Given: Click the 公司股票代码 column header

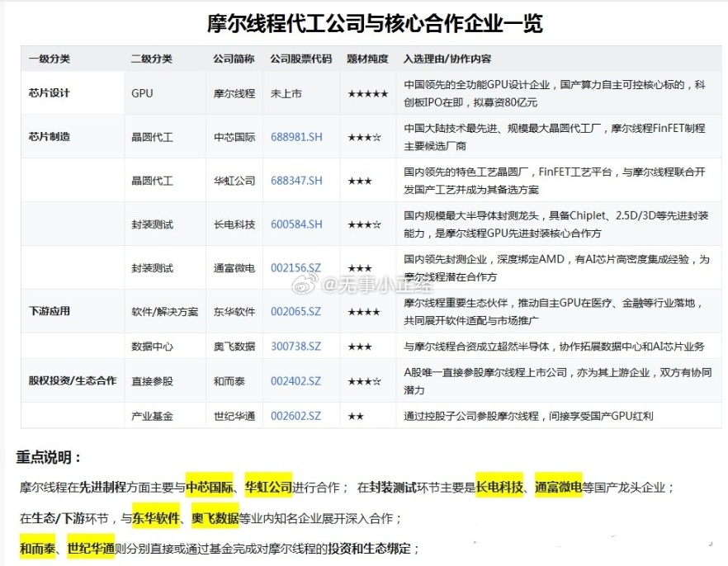Looking at the screenshot, I should click(301, 59).
